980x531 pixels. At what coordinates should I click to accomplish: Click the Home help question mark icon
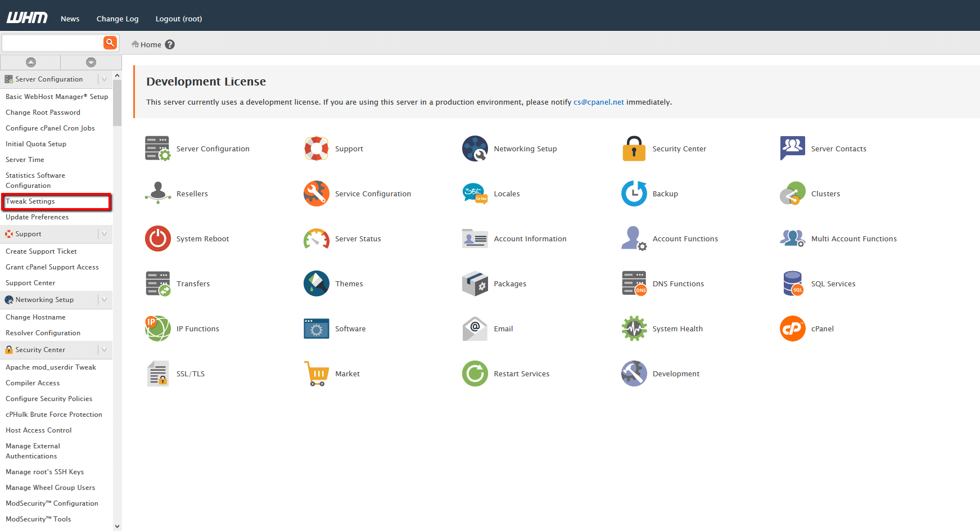(170, 44)
